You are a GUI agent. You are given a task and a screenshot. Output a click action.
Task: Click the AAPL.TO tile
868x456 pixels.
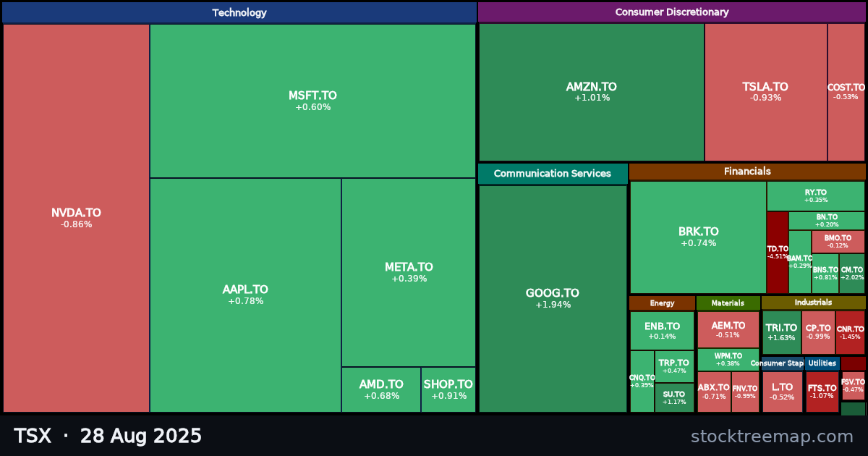(x=245, y=295)
